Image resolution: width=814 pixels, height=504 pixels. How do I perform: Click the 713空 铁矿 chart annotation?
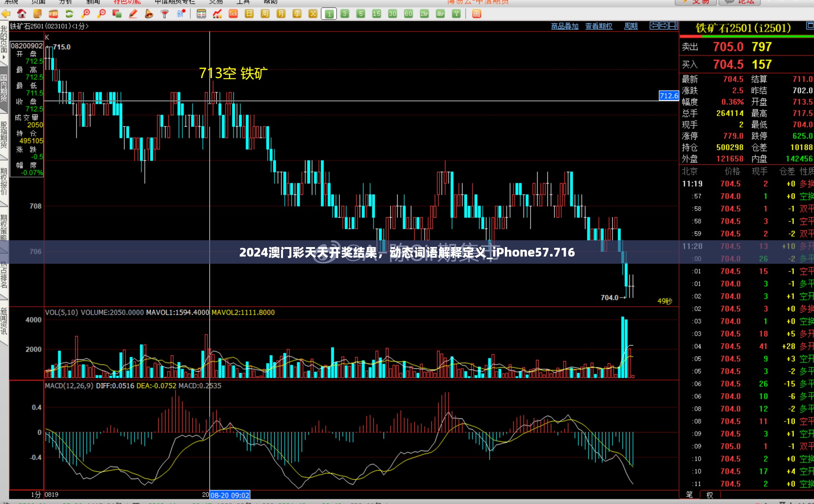pyautogui.click(x=233, y=73)
